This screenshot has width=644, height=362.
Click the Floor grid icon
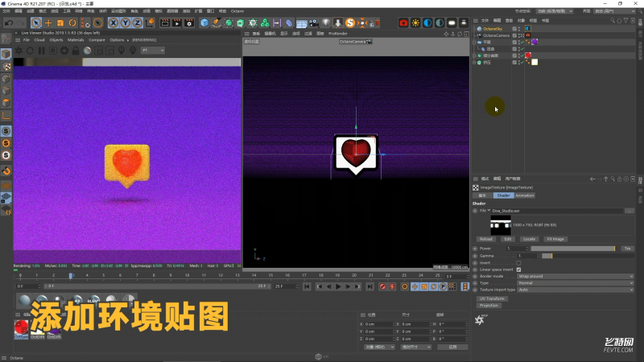(x=301, y=23)
